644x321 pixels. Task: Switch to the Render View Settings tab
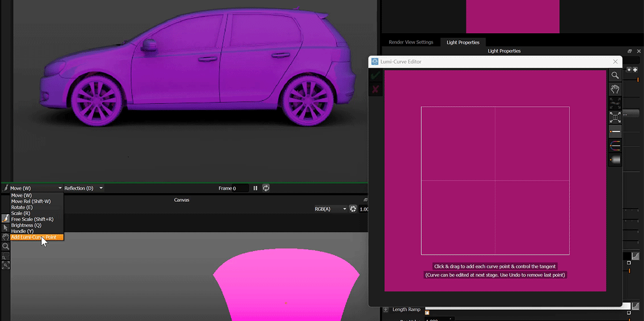click(410, 42)
